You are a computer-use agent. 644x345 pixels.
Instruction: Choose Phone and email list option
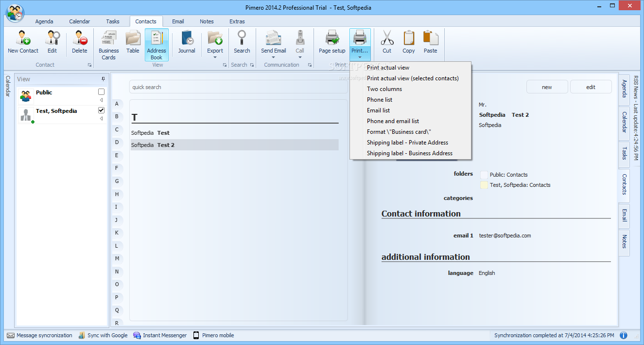click(x=410, y=121)
